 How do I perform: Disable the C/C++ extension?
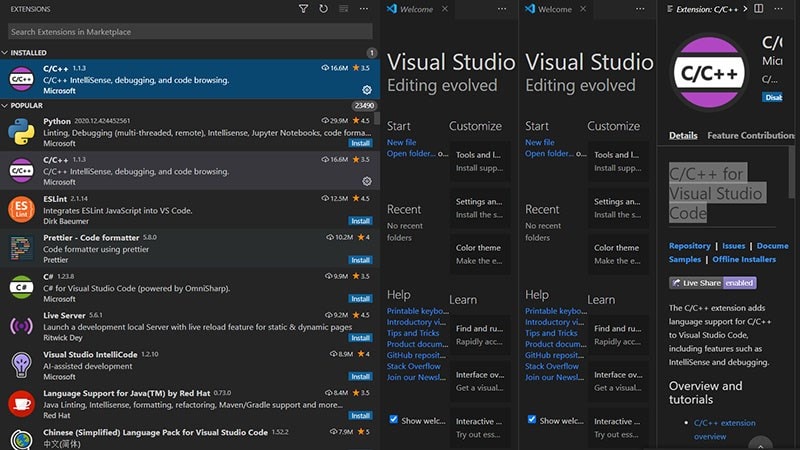tap(772, 97)
